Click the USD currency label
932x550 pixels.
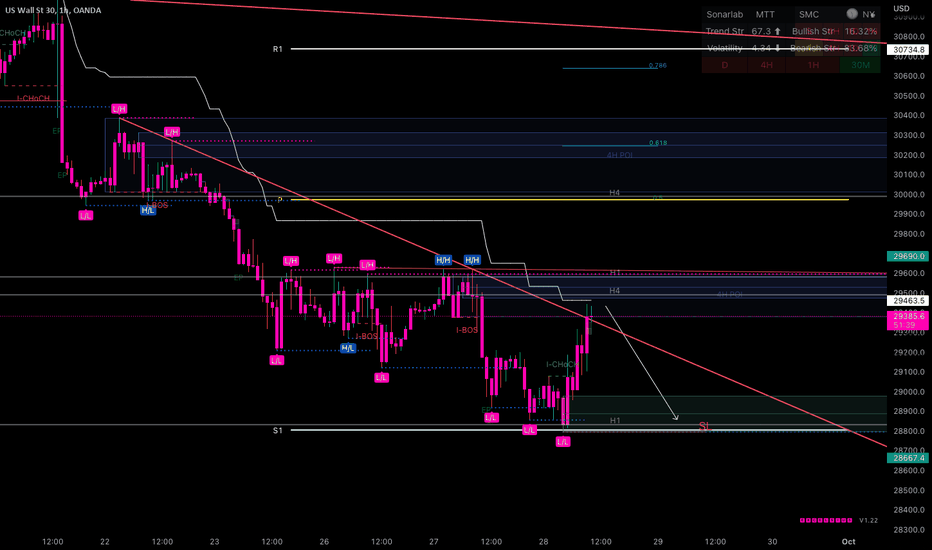pyautogui.click(x=902, y=8)
